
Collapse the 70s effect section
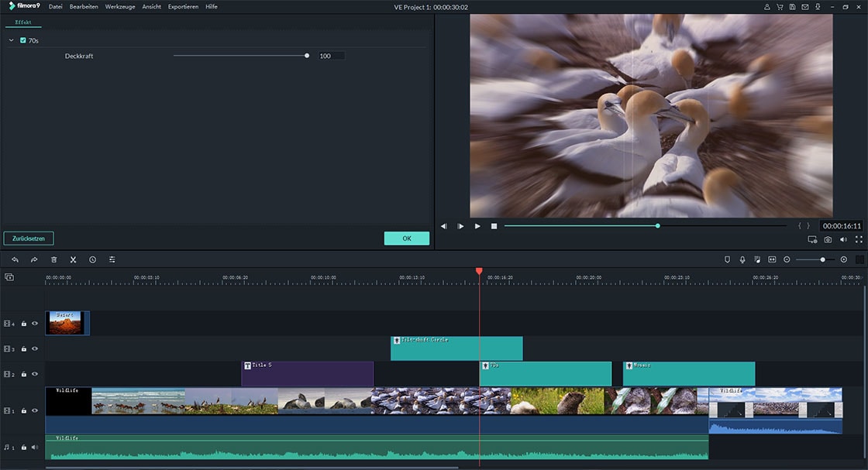click(x=11, y=40)
